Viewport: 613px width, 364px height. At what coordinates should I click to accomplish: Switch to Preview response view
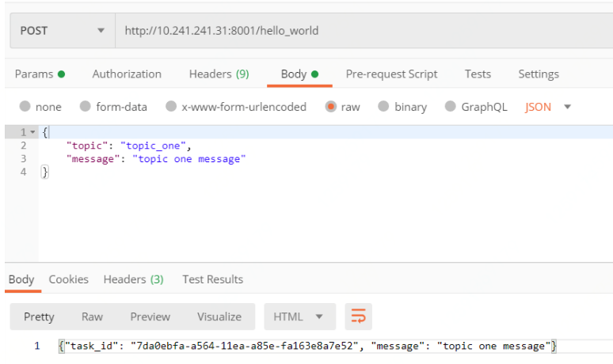pos(150,317)
